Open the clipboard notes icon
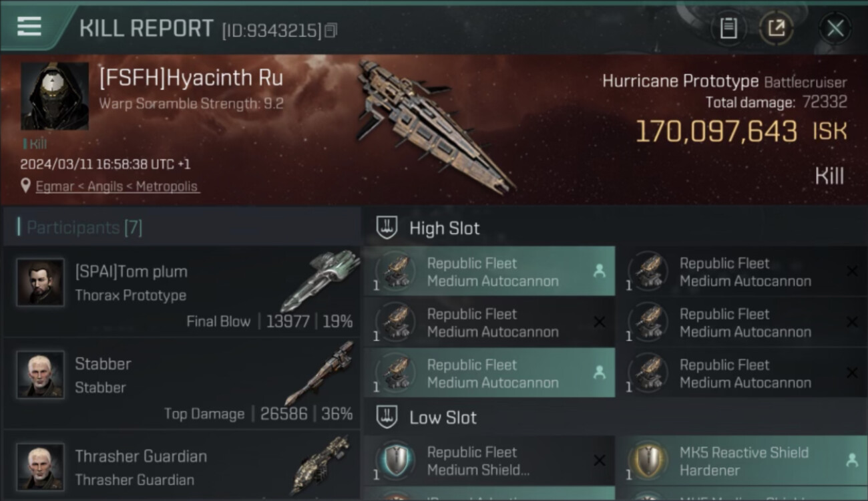 (x=728, y=28)
